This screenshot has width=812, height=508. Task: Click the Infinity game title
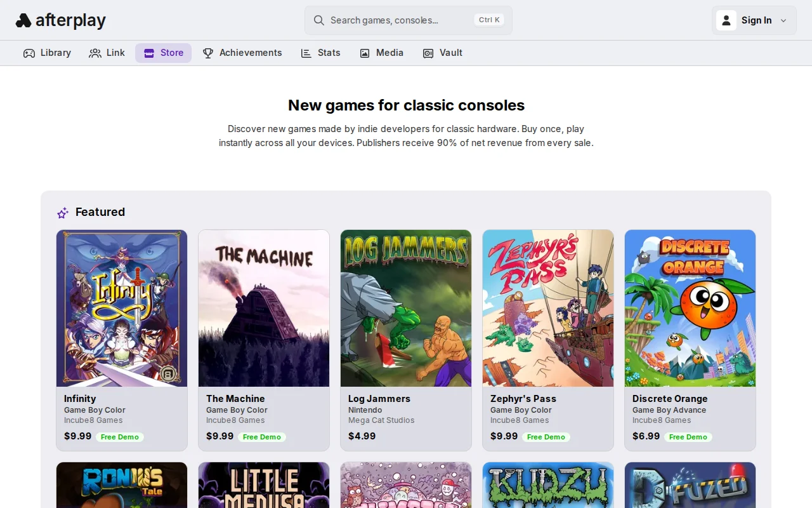coord(80,399)
